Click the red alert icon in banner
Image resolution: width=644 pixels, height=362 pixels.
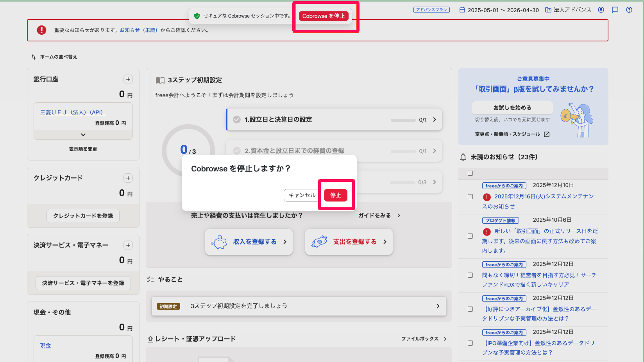point(41,30)
